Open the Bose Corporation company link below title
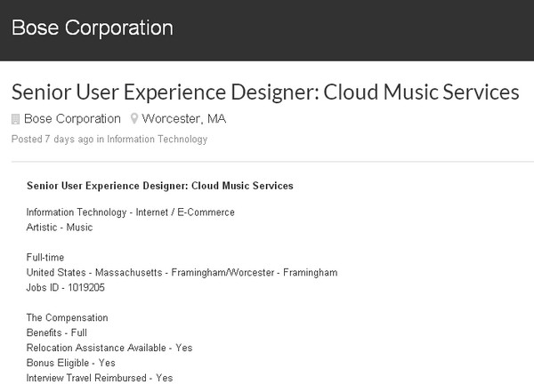Image resolution: width=534 pixels, height=392 pixels. 72,119
